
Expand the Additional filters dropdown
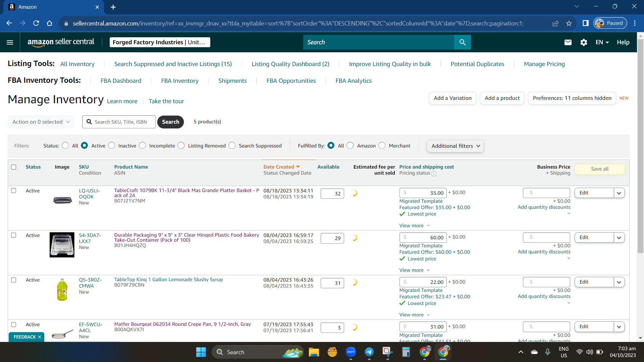point(455,146)
